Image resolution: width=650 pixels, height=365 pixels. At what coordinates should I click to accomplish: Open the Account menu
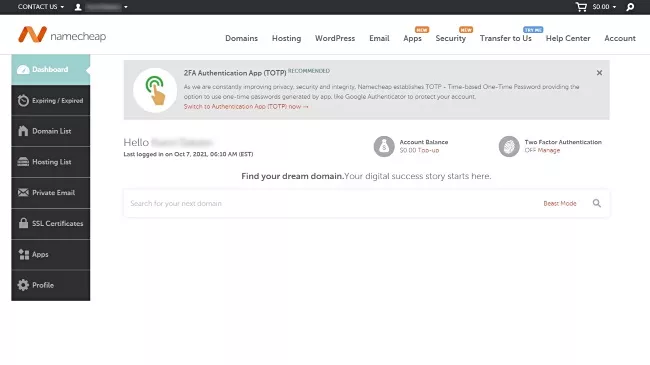620,38
